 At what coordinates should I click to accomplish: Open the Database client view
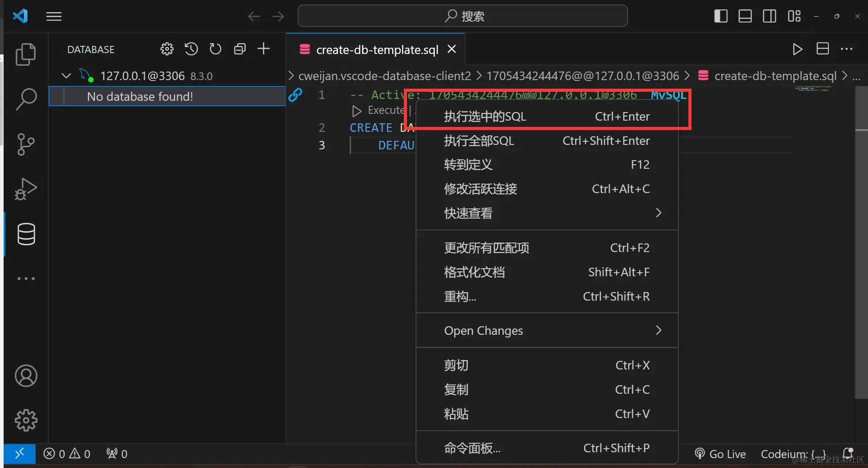pos(26,234)
